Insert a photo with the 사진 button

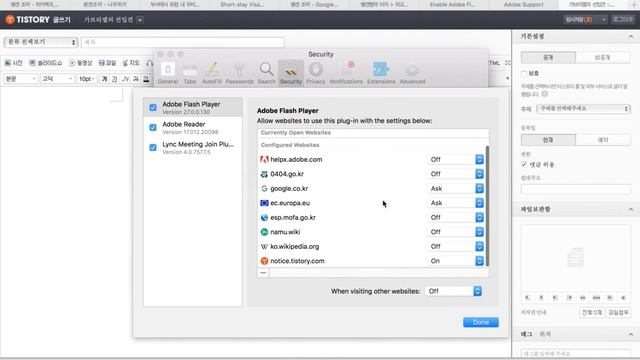click(13, 63)
